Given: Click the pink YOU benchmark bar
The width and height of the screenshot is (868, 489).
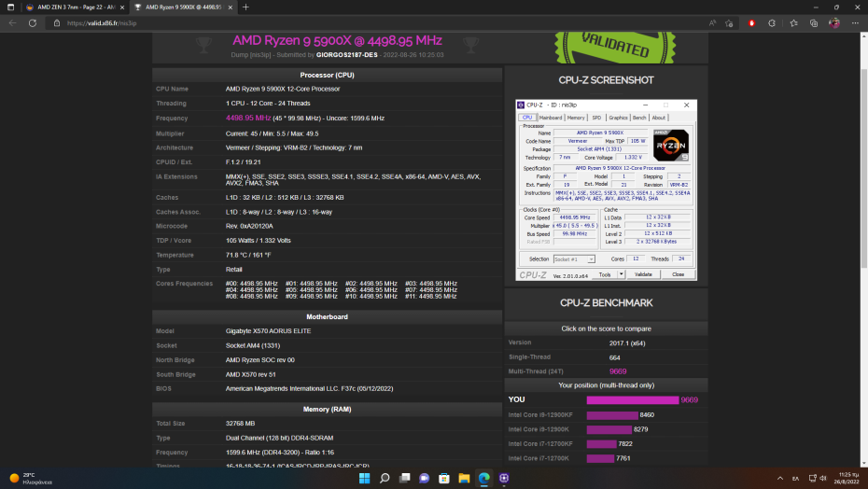Looking at the screenshot, I should click(x=633, y=400).
